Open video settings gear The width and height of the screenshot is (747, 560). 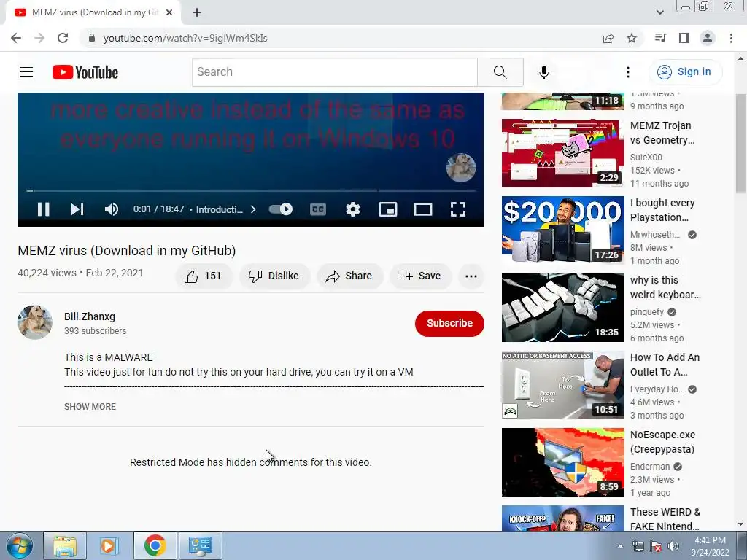pyautogui.click(x=353, y=209)
